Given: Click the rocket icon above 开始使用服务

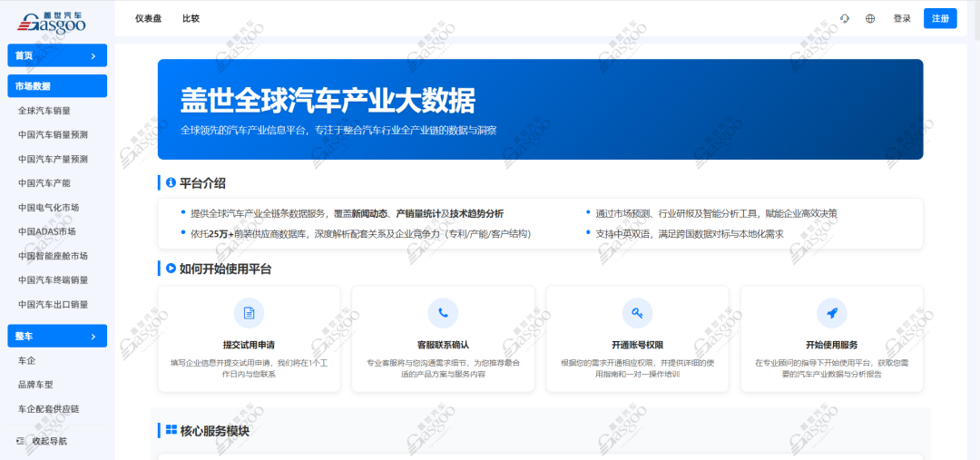Looking at the screenshot, I should [x=831, y=313].
